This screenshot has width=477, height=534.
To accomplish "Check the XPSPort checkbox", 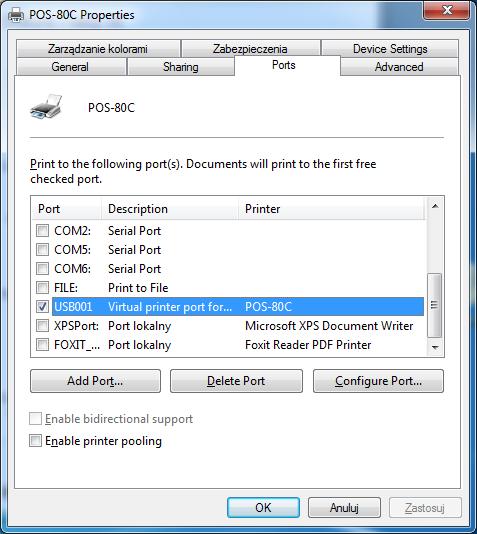I will point(43,326).
